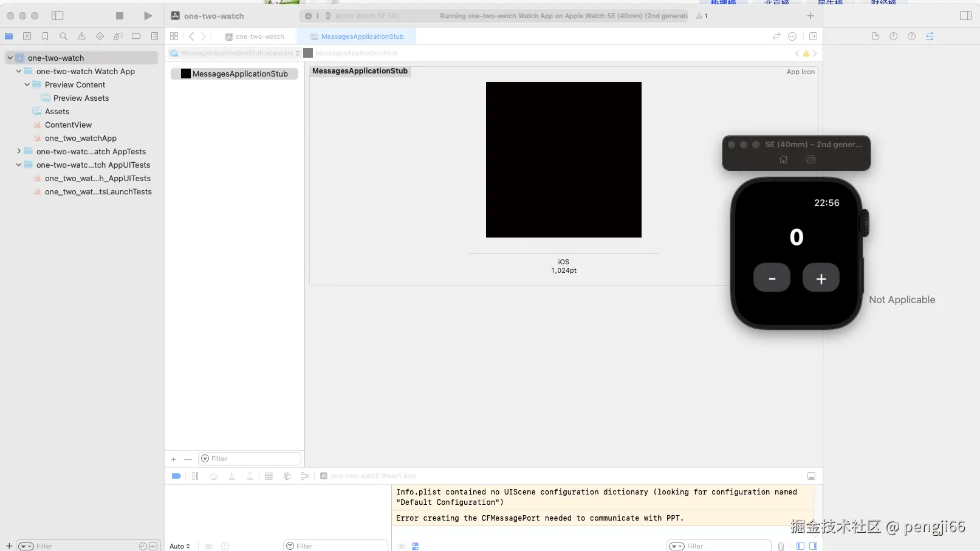The image size is (980, 551).
Task: Open editor options ellipsis menu
Action: (x=792, y=36)
